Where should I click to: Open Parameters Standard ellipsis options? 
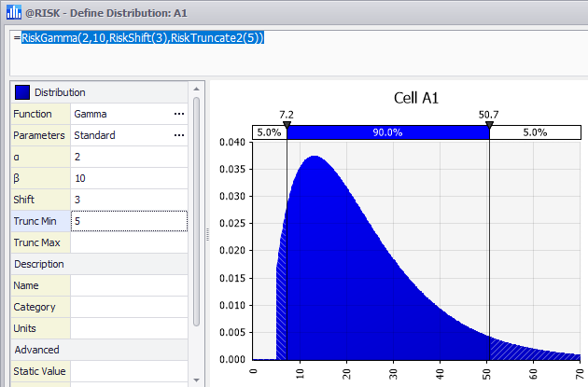(x=178, y=135)
